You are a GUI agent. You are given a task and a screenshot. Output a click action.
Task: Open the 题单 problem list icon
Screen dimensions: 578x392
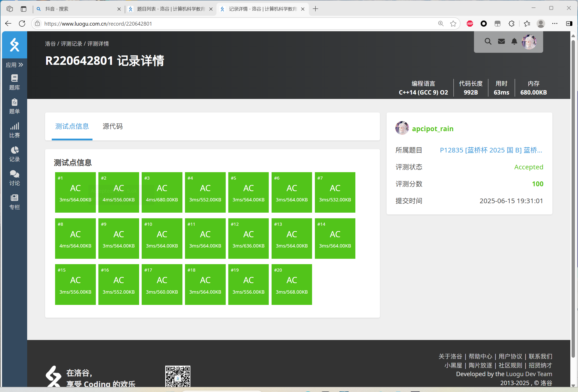pos(14,106)
